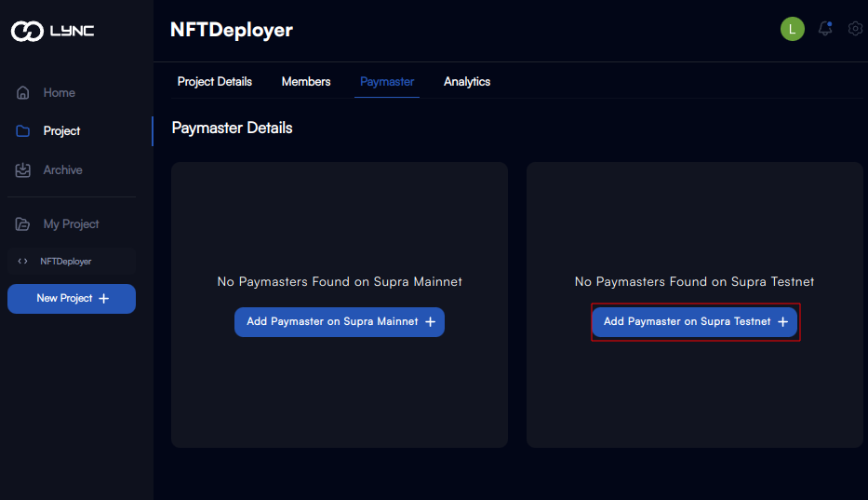Switch to the Members tab

306,82
